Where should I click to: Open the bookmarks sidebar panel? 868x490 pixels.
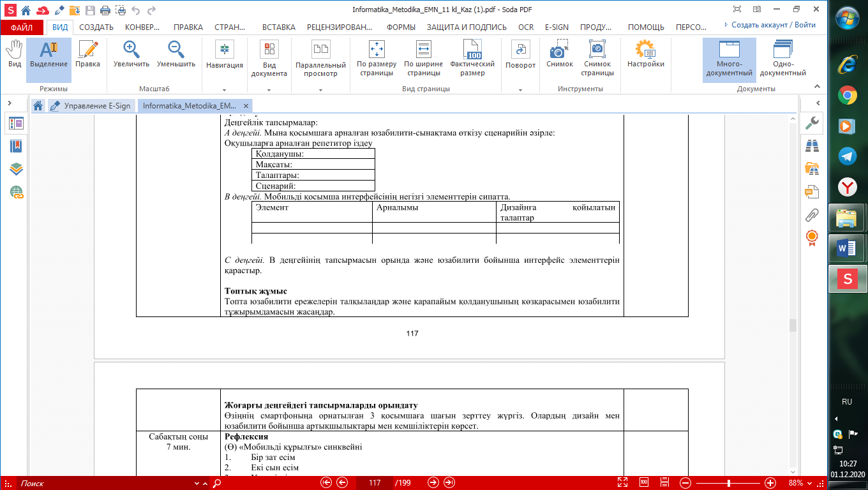(x=16, y=146)
